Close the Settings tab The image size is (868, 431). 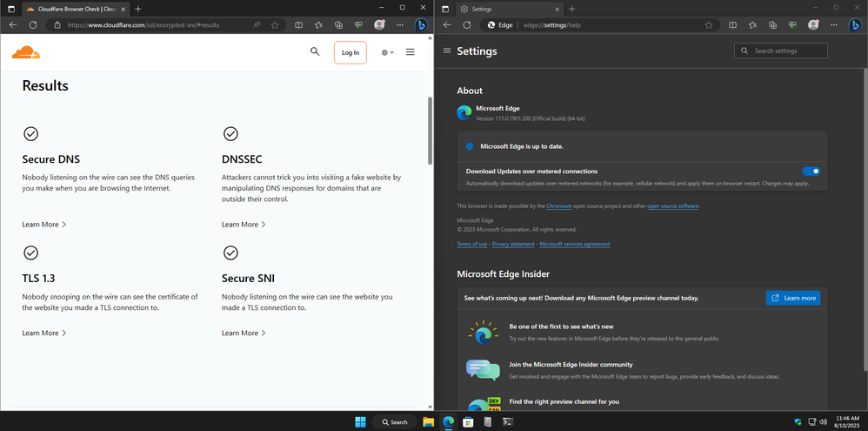[557, 9]
